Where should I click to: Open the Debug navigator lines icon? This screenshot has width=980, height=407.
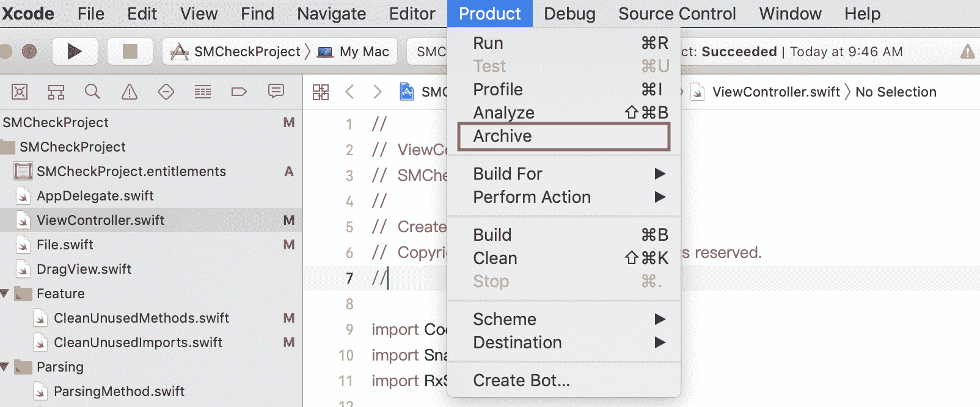pyautogui.click(x=203, y=92)
